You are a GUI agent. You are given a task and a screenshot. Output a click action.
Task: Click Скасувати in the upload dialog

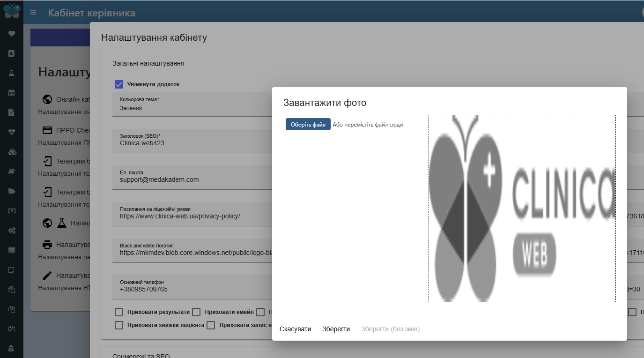[x=296, y=329]
